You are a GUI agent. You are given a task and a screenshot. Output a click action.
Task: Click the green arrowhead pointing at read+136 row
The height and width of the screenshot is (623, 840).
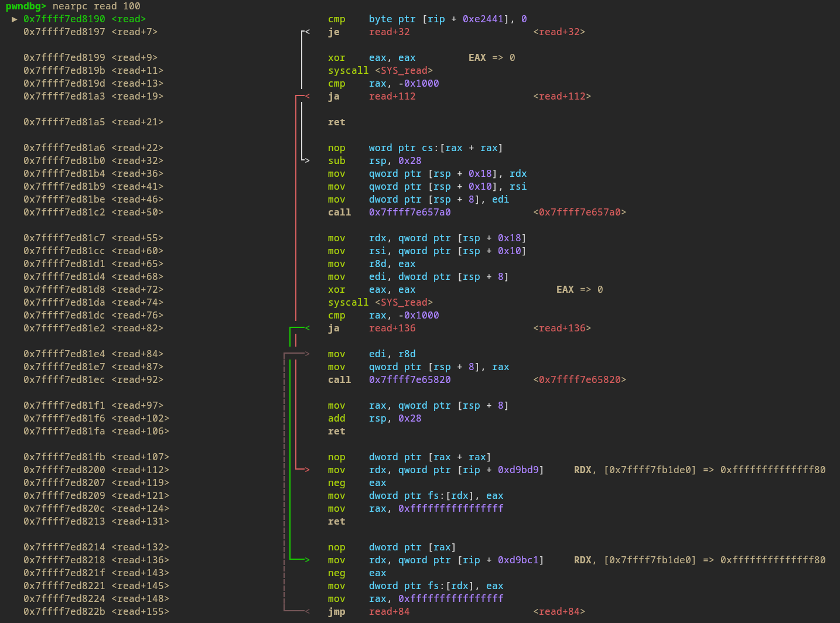307,560
